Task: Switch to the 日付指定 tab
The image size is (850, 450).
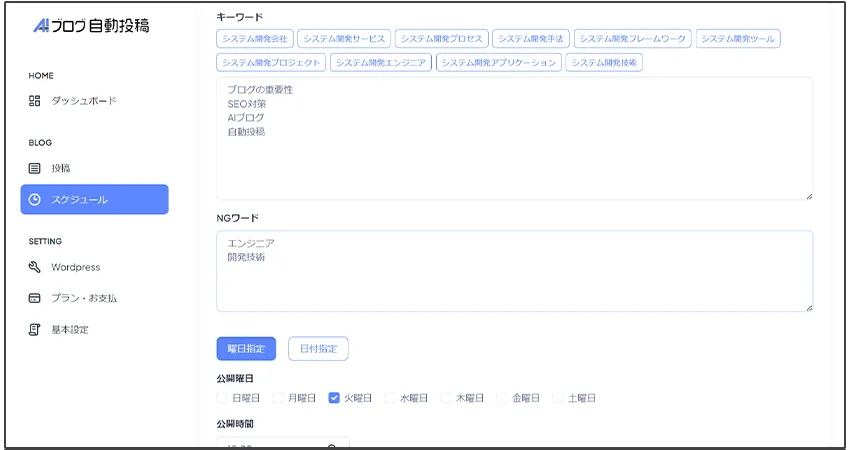Action: click(318, 349)
